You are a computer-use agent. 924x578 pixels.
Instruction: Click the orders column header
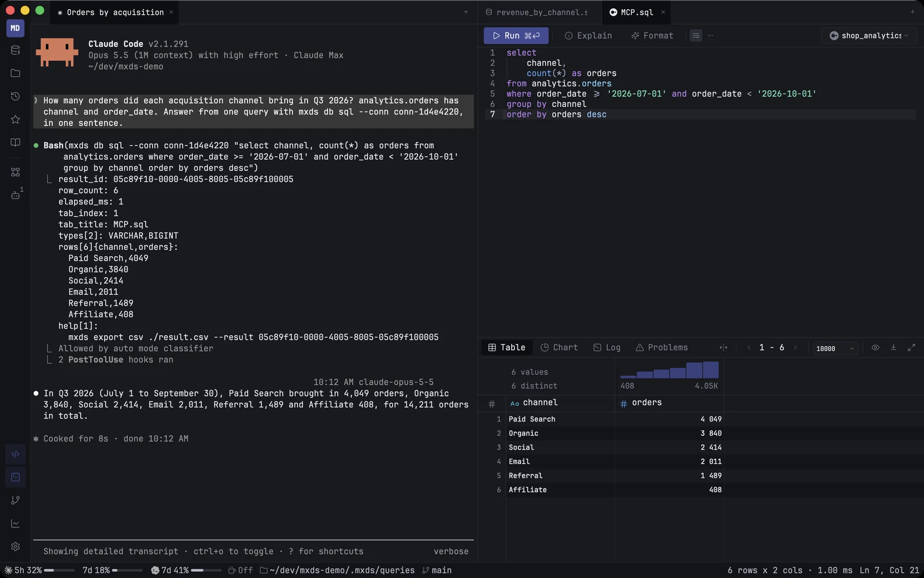coord(669,403)
